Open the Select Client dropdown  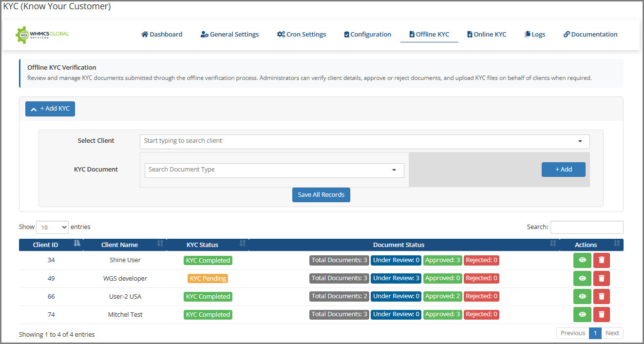pyautogui.click(x=364, y=141)
